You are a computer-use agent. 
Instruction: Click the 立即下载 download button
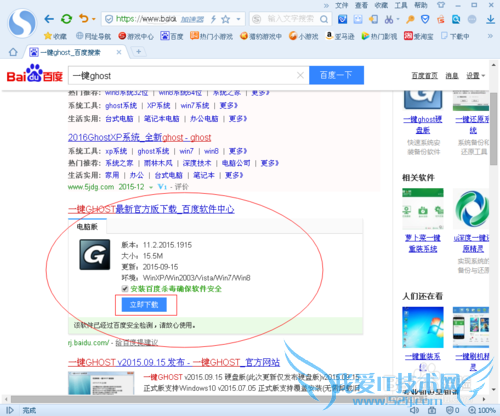tap(144, 305)
